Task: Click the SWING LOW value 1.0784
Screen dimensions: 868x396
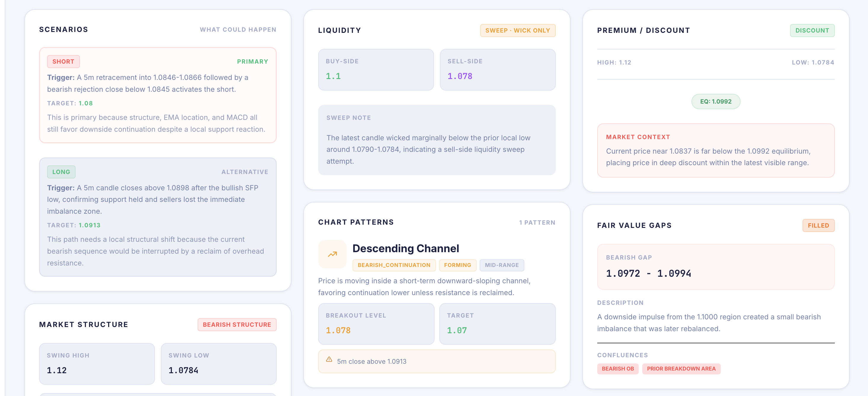Action: 183,370
